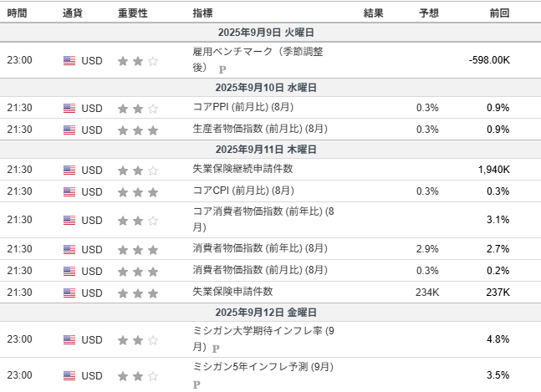Click the 時間 column header
This screenshot has width=541, height=392.
pos(17,13)
